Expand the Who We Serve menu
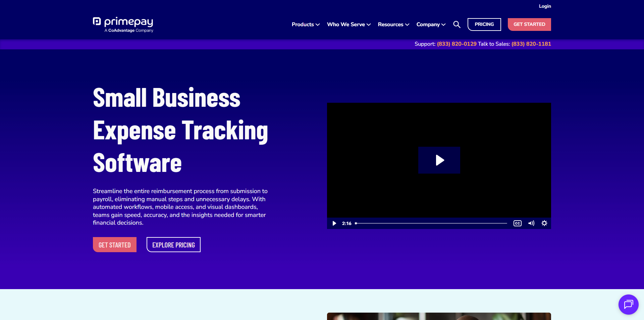The height and width of the screenshot is (320, 644). click(348, 25)
